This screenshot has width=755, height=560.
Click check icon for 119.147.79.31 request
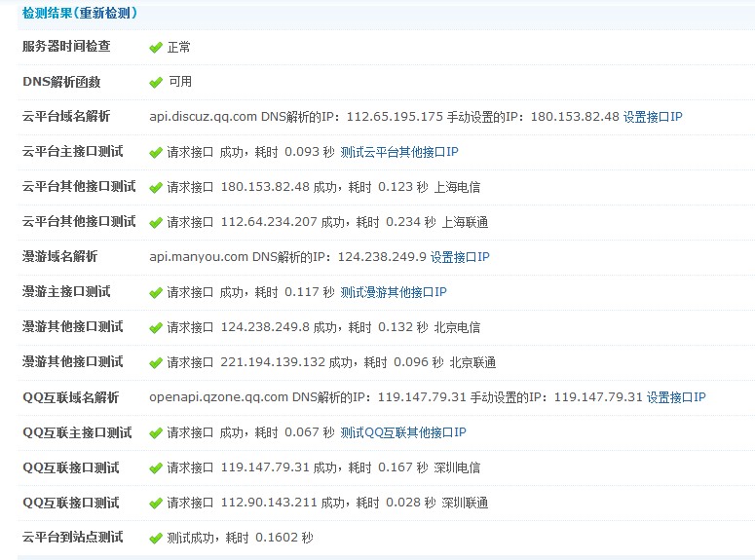pyautogui.click(x=156, y=468)
